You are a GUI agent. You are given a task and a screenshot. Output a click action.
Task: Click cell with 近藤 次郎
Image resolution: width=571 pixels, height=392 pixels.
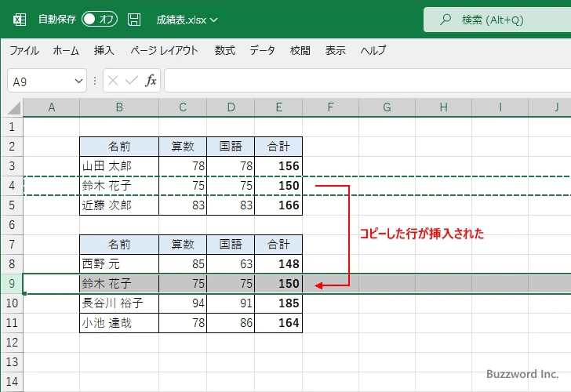[x=119, y=205]
